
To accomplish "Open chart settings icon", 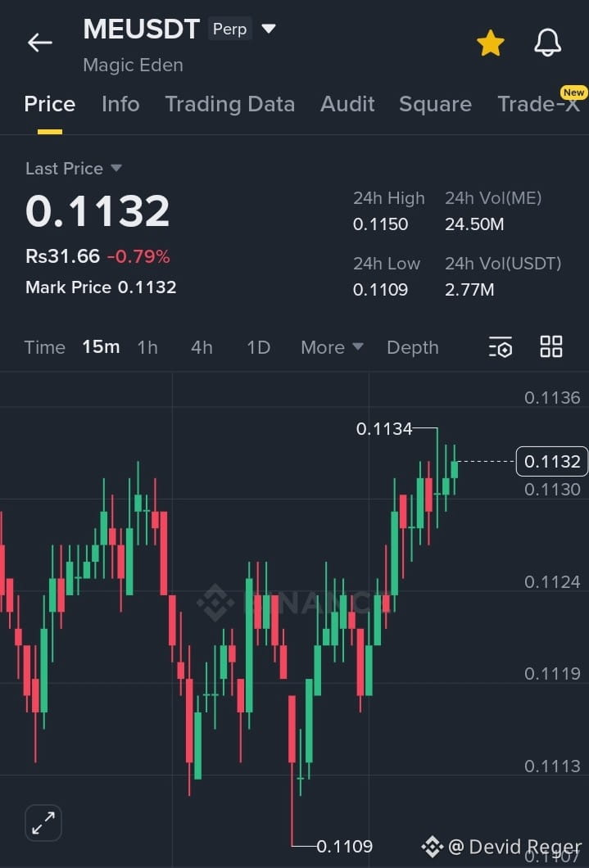I will [x=501, y=347].
